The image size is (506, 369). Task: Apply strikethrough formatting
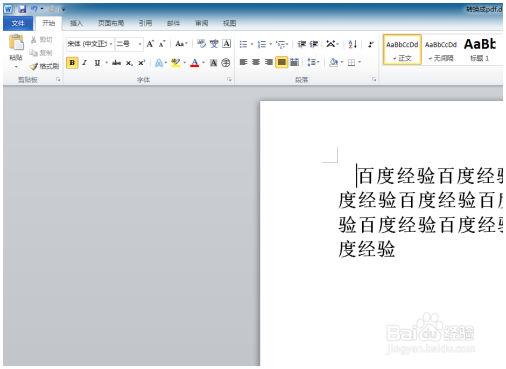coord(116,63)
